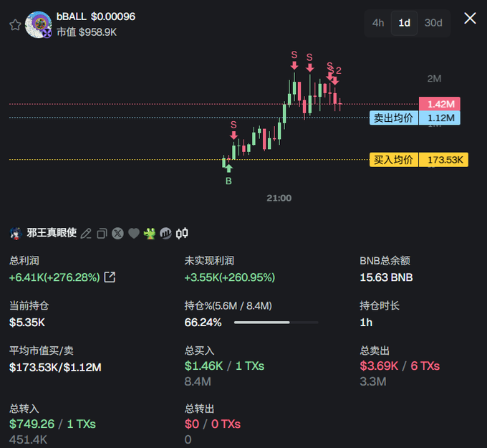This screenshot has height=448, width=487.
Task: Click the bBALL $0.00096 title
Action: point(96,16)
